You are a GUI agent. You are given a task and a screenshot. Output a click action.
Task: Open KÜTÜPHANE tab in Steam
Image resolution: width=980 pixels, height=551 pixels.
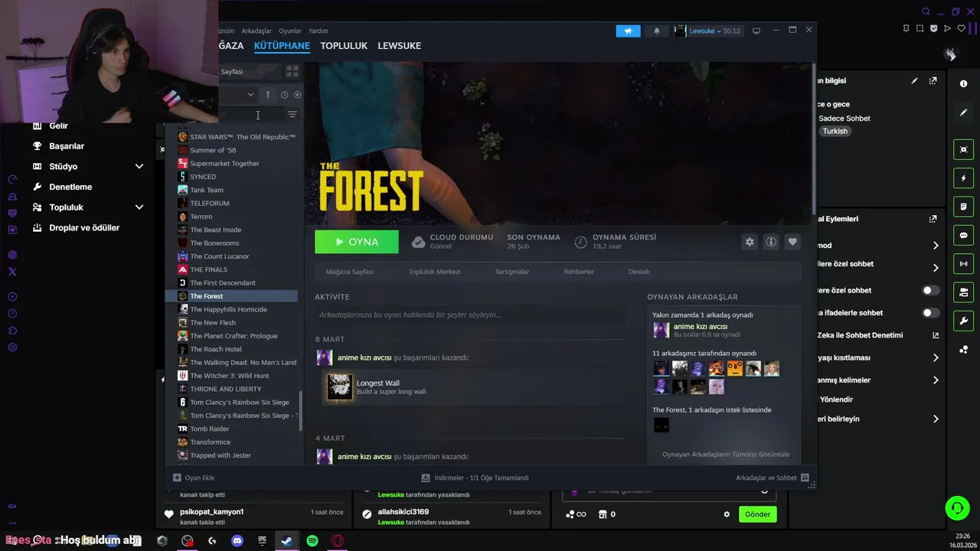(282, 45)
